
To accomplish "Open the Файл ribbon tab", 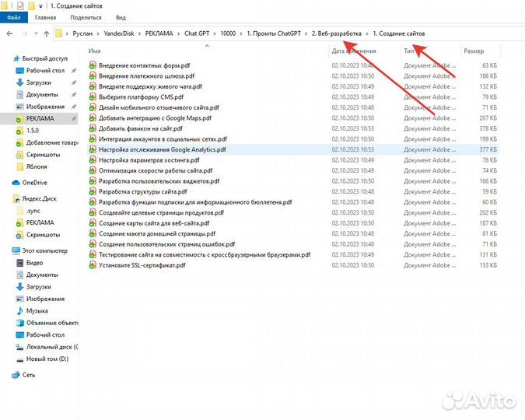I will point(14,17).
